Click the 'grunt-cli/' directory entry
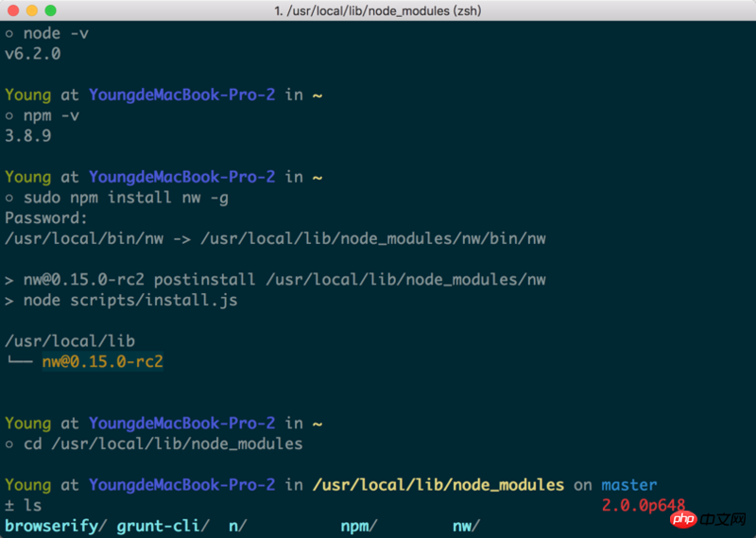The width and height of the screenshot is (756, 538). 163,526
